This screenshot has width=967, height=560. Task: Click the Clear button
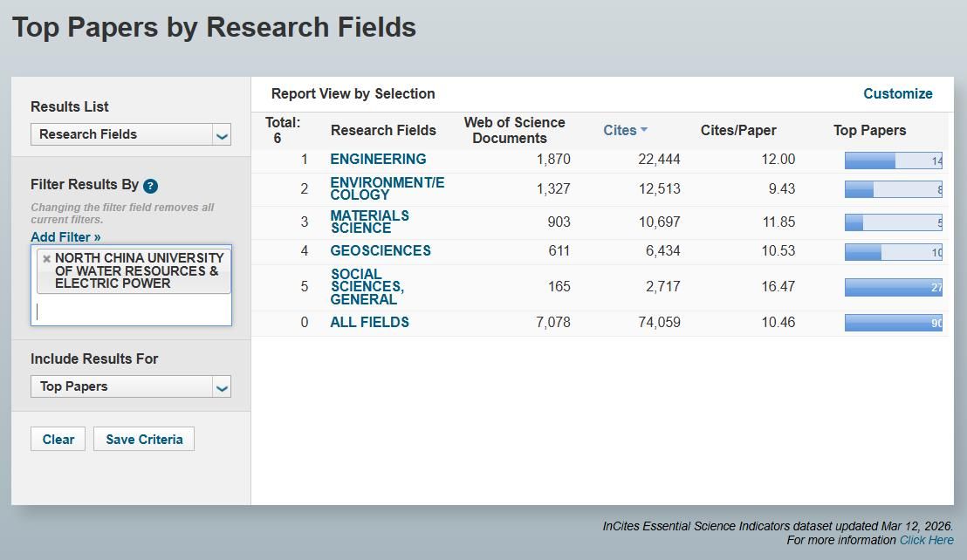pyautogui.click(x=58, y=439)
